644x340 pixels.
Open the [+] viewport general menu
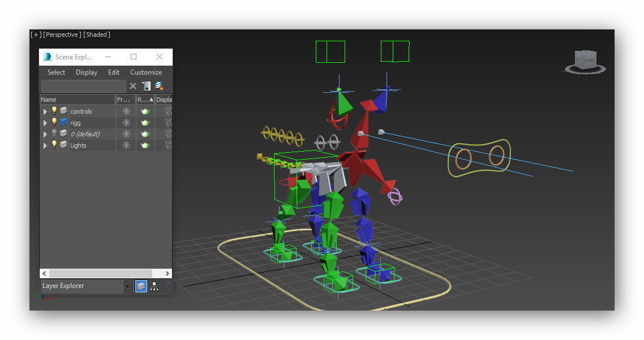click(x=36, y=35)
